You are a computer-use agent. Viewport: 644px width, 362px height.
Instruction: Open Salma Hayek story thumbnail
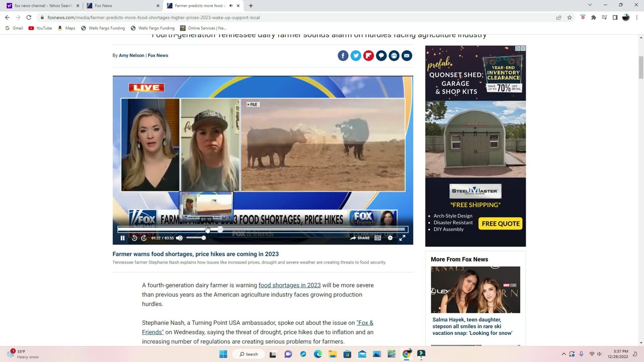pos(475,290)
